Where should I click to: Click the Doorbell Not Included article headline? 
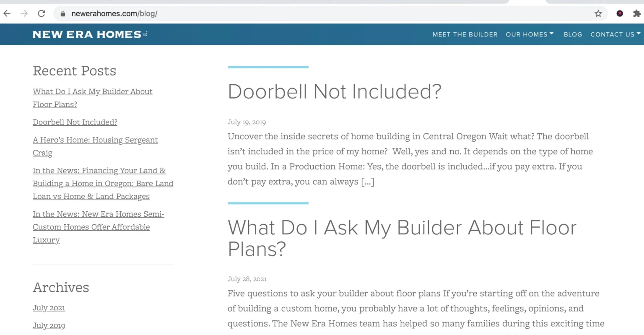coord(335,91)
